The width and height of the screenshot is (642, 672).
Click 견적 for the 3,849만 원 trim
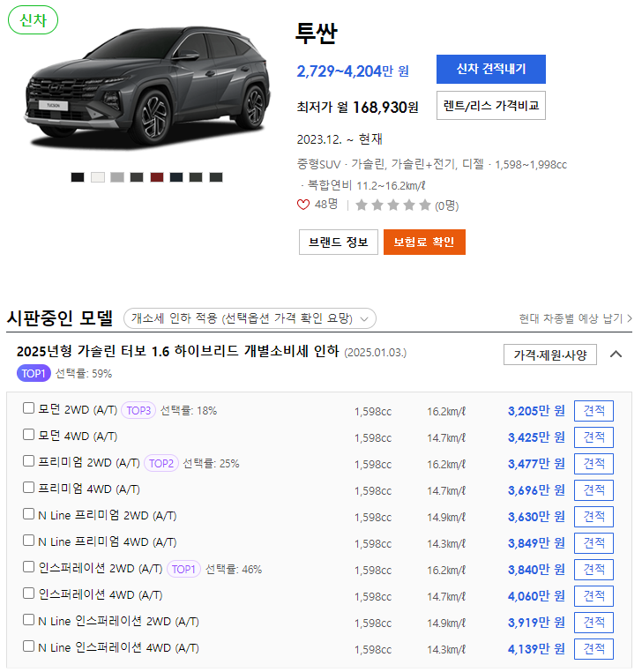pos(593,543)
